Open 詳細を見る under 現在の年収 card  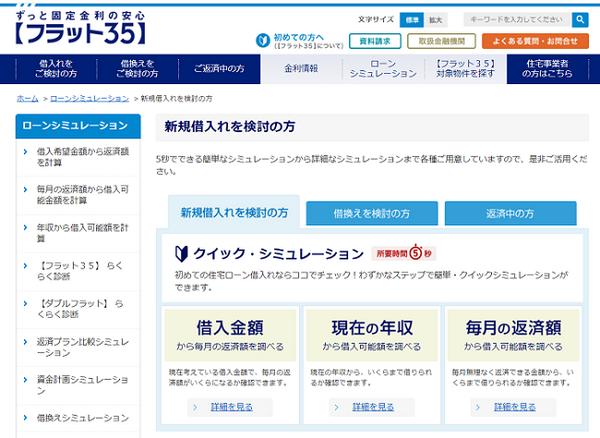372,407
